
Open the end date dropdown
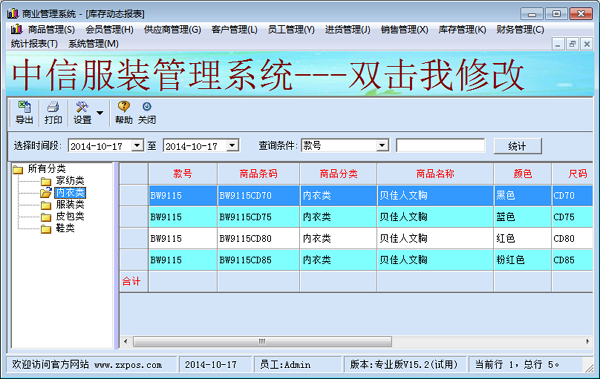pyautogui.click(x=232, y=146)
